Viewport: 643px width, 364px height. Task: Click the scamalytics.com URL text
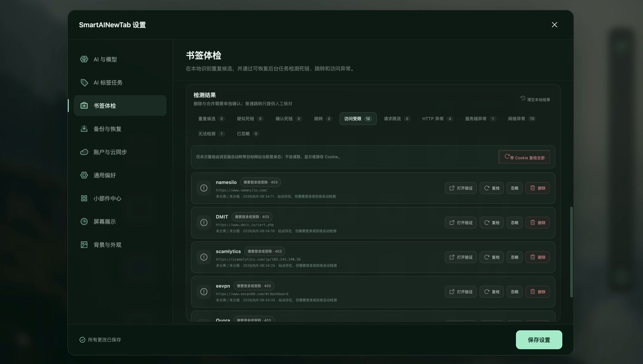pyautogui.click(x=258, y=260)
